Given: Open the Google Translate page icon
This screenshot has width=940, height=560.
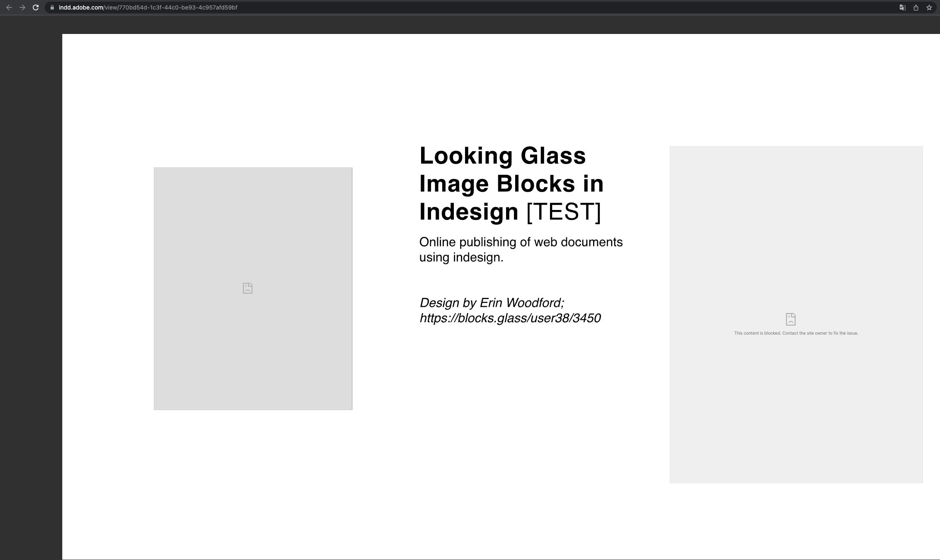Looking at the screenshot, I should (902, 7).
